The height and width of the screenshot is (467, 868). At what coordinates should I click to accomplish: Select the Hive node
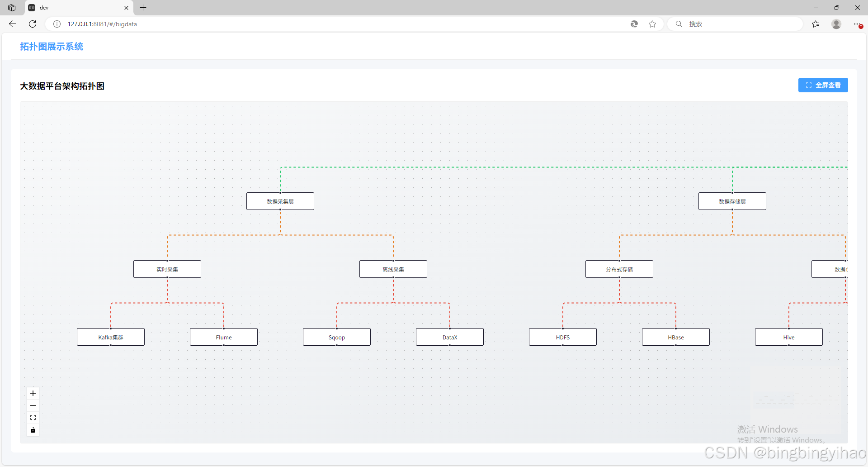[789, 337]
